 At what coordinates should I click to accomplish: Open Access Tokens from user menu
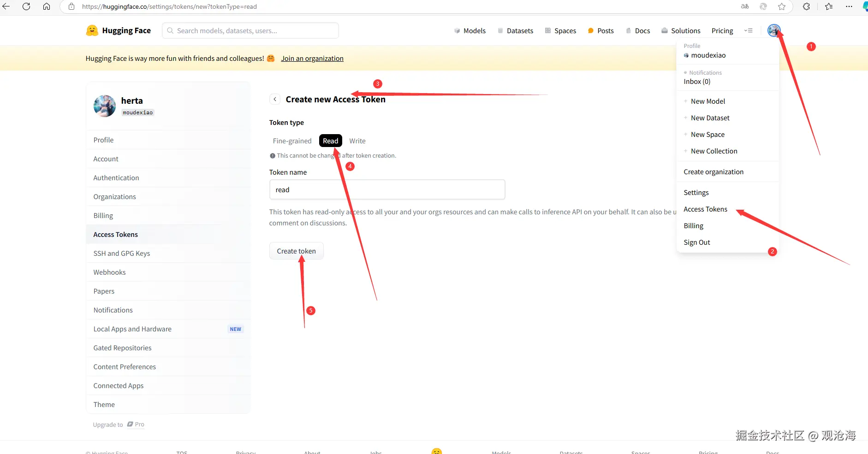tap(727, 209)
